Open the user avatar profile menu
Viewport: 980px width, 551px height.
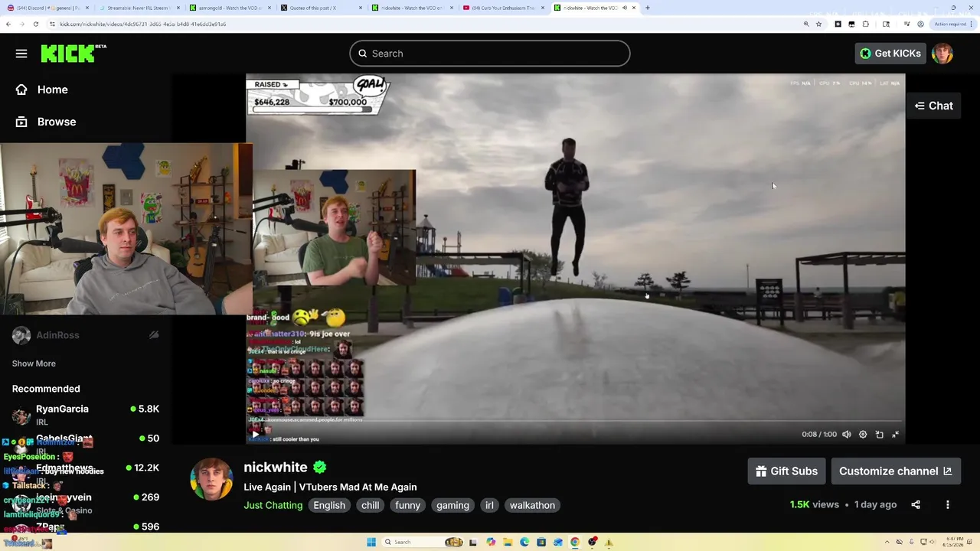tap(942, 54)
